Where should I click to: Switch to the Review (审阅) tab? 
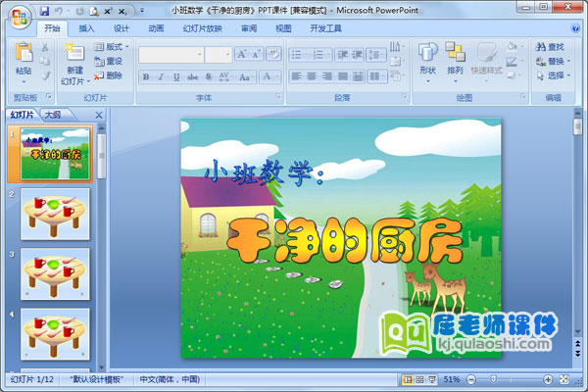[x=249, y=28]
